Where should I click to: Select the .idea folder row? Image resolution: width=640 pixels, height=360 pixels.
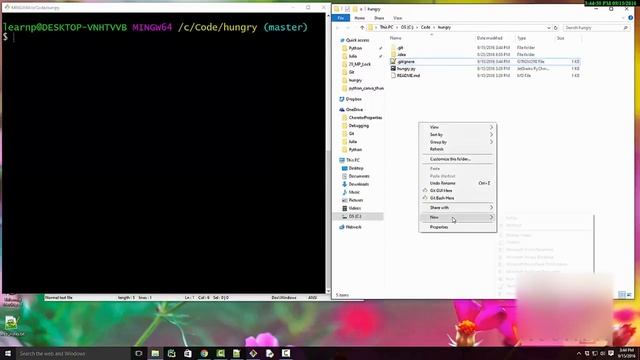pyautogui.click(x=484, y=55)
